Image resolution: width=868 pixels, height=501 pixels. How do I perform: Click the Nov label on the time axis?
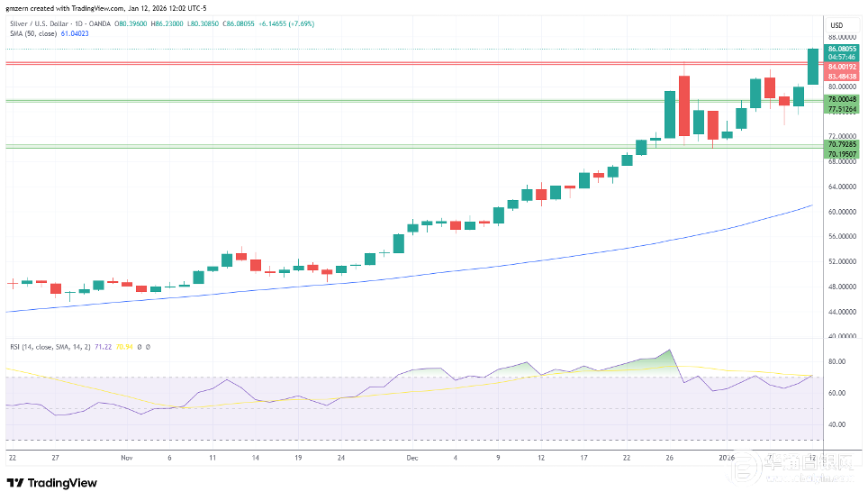pyautogui.click(x=126, y=458)
